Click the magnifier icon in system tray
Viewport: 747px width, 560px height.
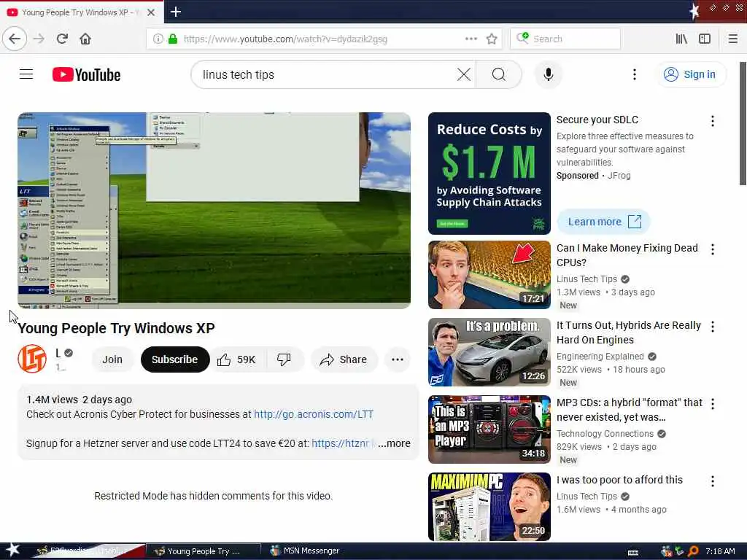coord(694,551)
